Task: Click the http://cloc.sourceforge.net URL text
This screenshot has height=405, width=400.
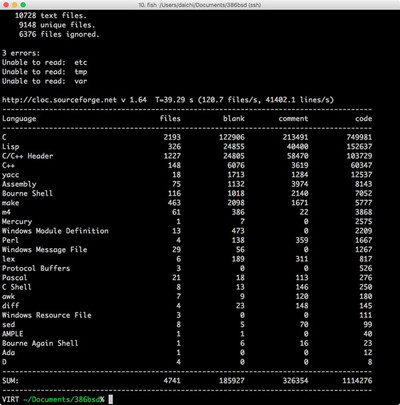Action: coord(59,100)
